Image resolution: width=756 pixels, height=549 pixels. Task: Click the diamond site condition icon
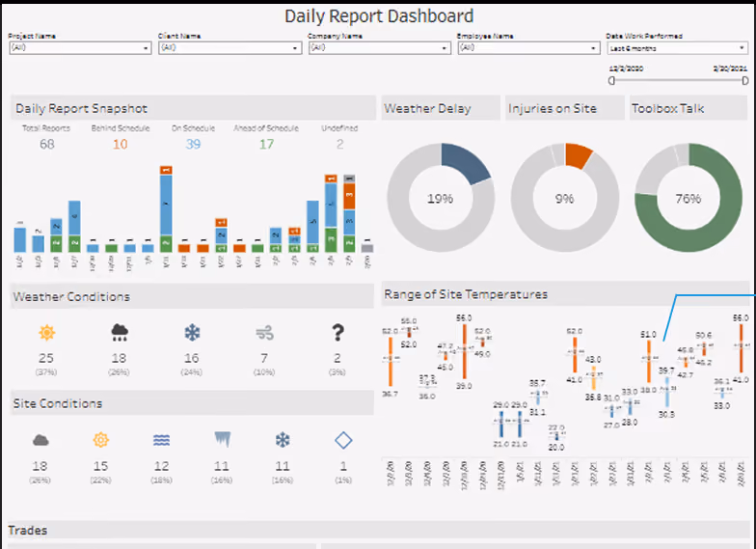tap(343, 440)
